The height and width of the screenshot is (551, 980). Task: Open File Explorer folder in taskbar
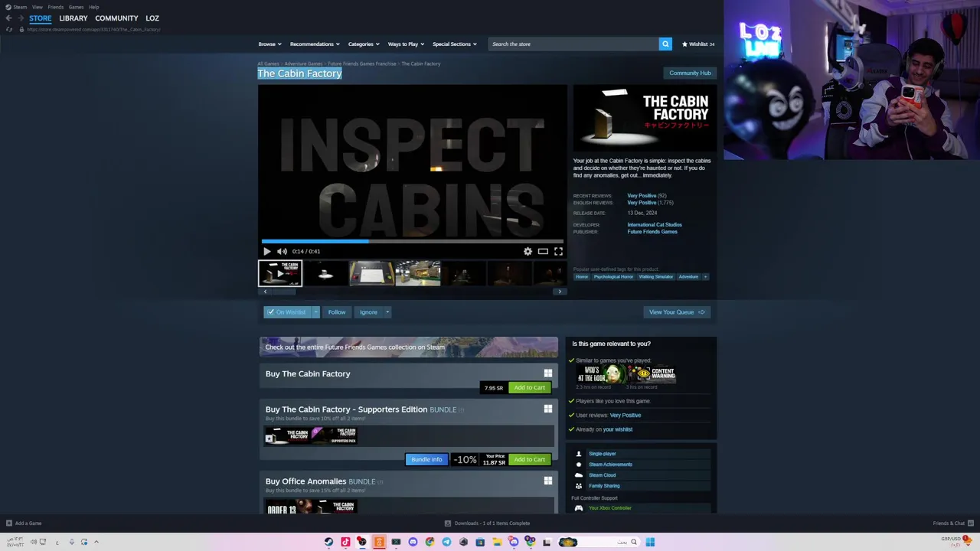click(x=497, y=542)
